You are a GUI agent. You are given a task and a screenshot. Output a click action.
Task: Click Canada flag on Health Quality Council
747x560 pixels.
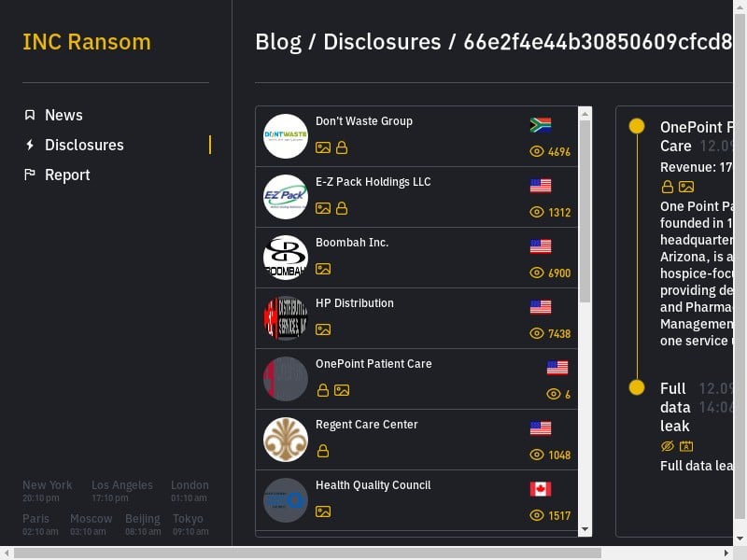pyautogui.click(x=541, y=488)
